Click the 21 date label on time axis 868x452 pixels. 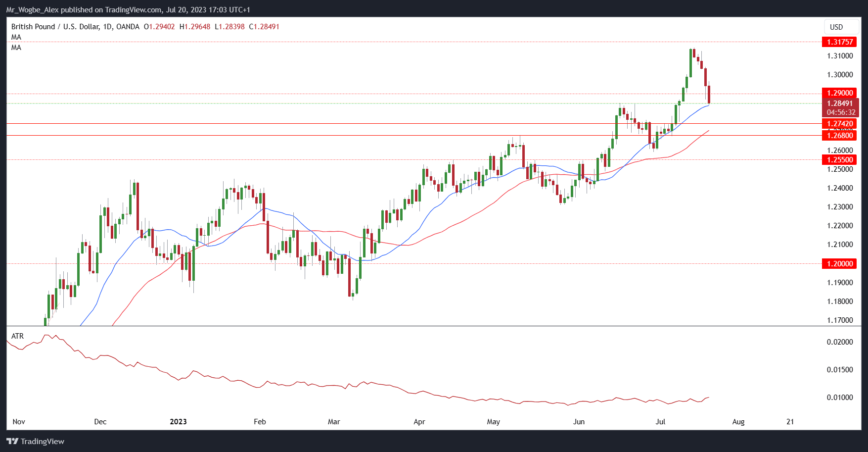click(790, 422)
